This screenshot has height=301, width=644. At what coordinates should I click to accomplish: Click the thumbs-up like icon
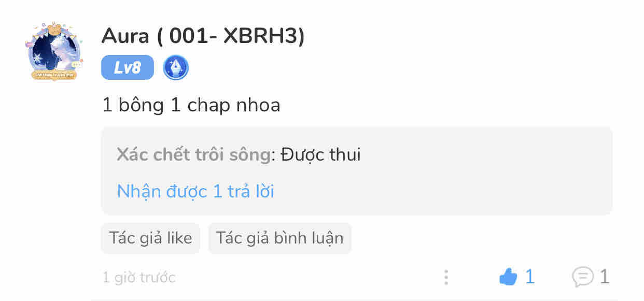pos(508,278)
